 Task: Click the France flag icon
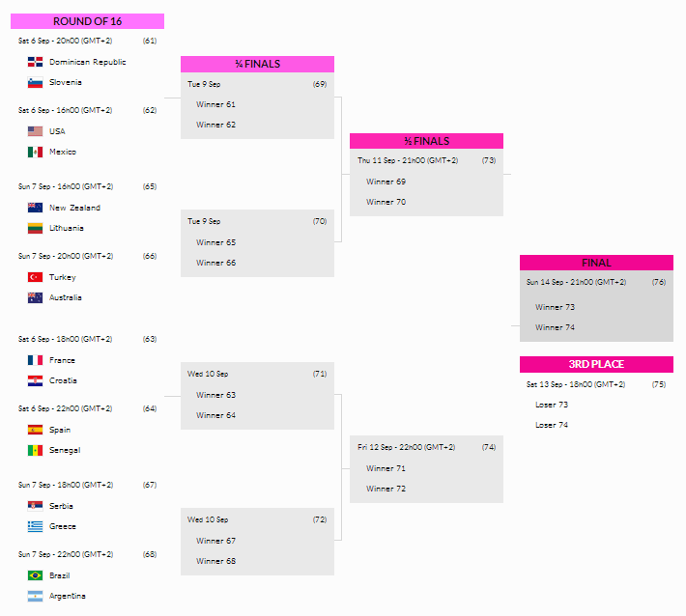click(35, 360)
